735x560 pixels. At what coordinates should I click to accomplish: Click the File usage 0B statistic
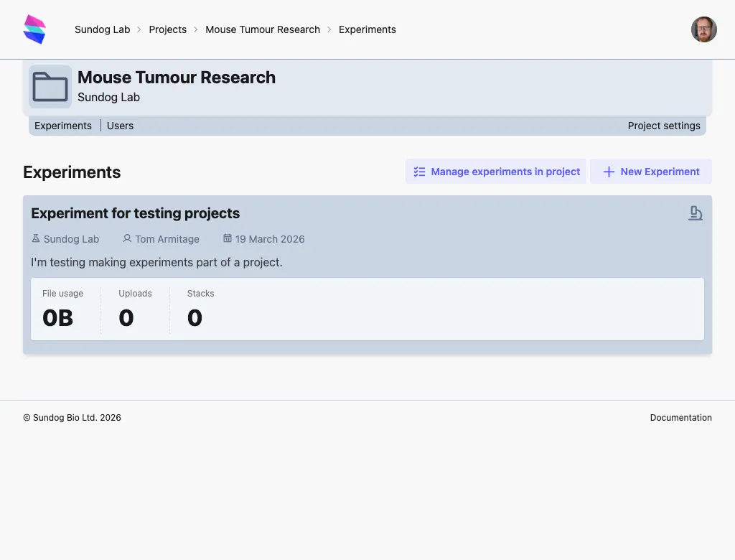click(63, 309)
